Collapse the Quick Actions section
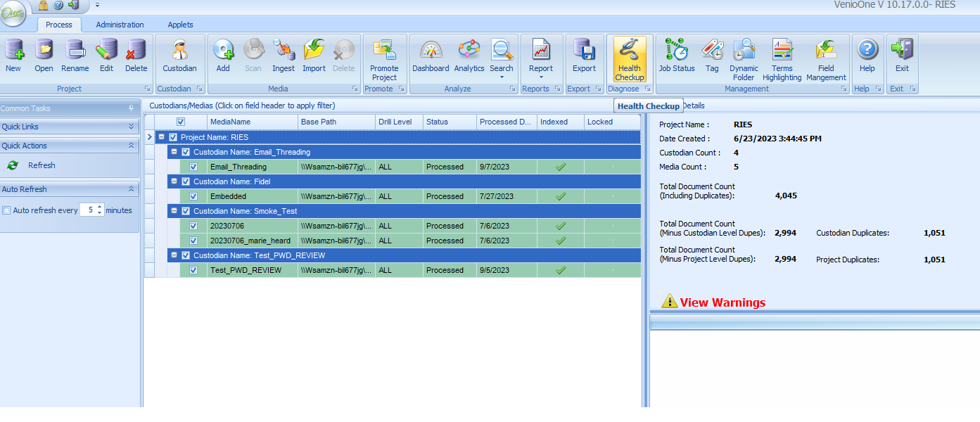 (x=131, y=146)
